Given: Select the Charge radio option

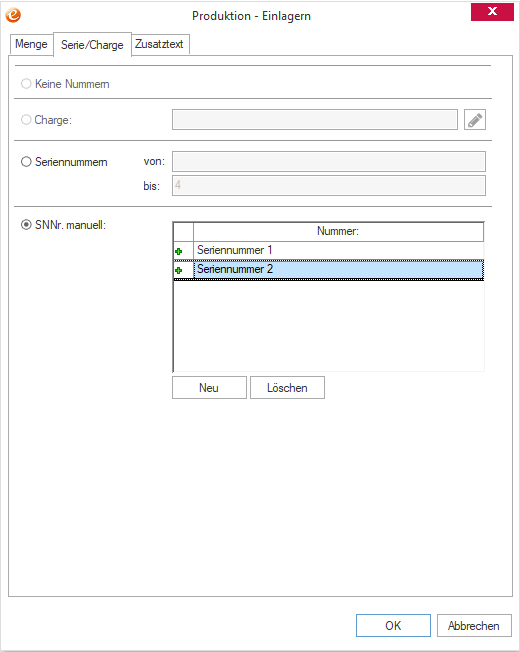Looking at the screenshot, I should coord(26,120).
